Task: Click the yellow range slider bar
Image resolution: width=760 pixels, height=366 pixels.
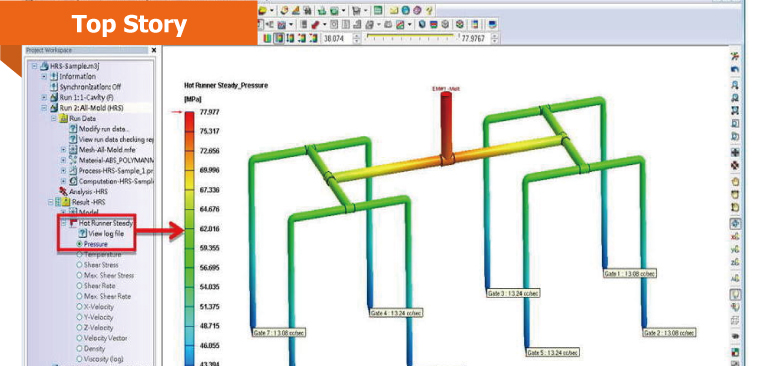Action: point(410,35)
